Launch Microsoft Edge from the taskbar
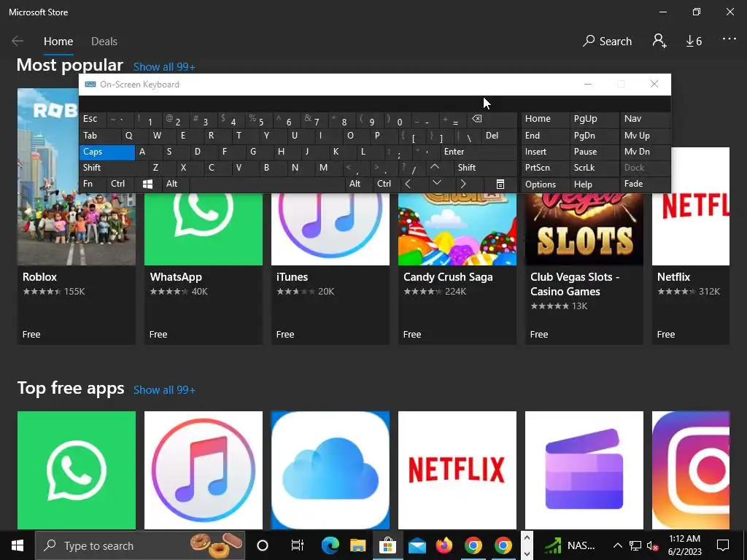The height and width of the screenshot is (560, 747). click(x=330, y=545)
